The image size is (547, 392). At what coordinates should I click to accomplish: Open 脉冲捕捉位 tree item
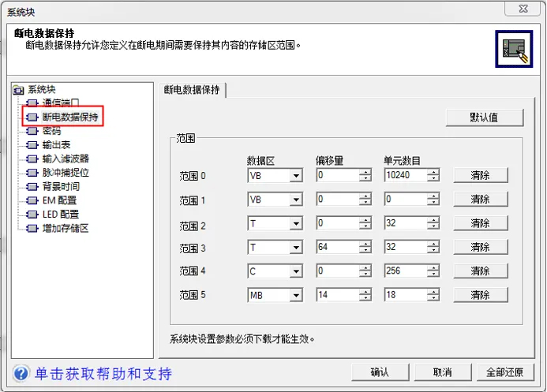tap(66, 173)
